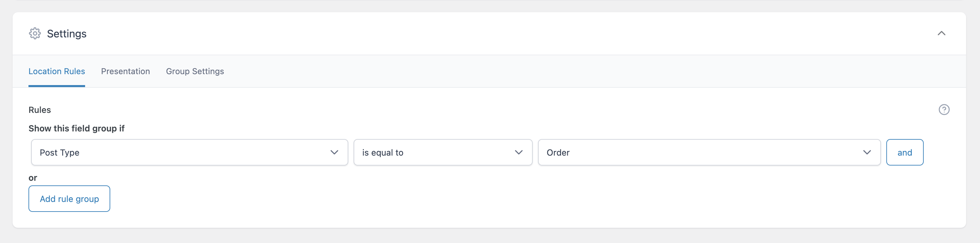Open the "is equal to" operator dropdown
Screen dimensions: 980x243
pyautogui.click(x=442, y=152)
